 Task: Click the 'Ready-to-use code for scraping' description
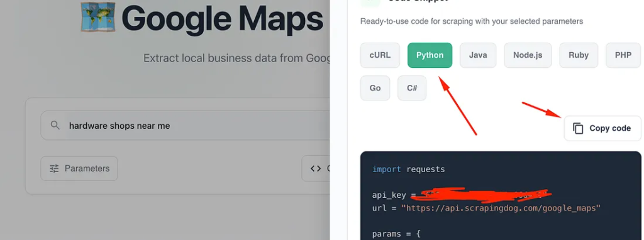[472, 21]
